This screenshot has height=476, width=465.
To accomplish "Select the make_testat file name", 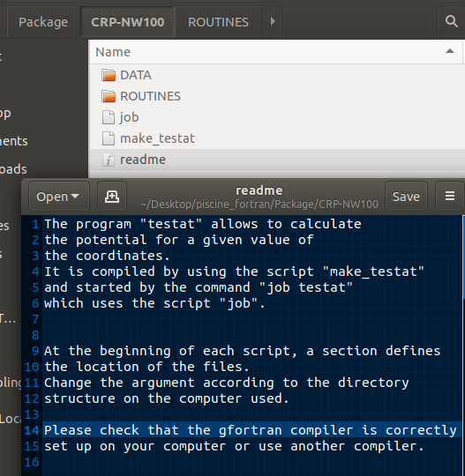I will point(157,138).
